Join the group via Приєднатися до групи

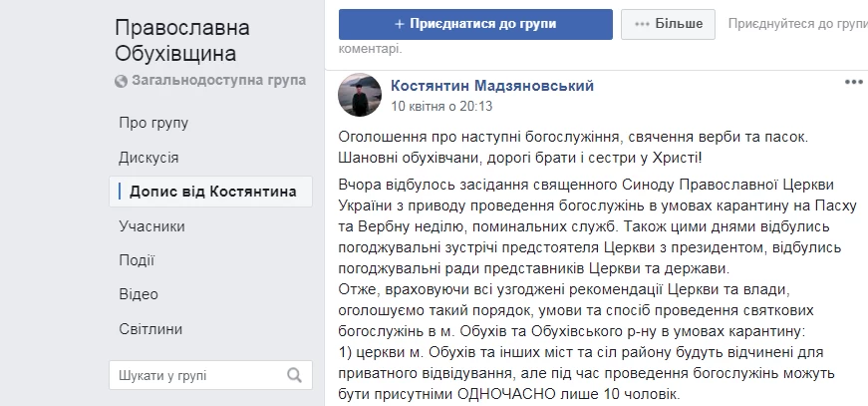[475, 24]
